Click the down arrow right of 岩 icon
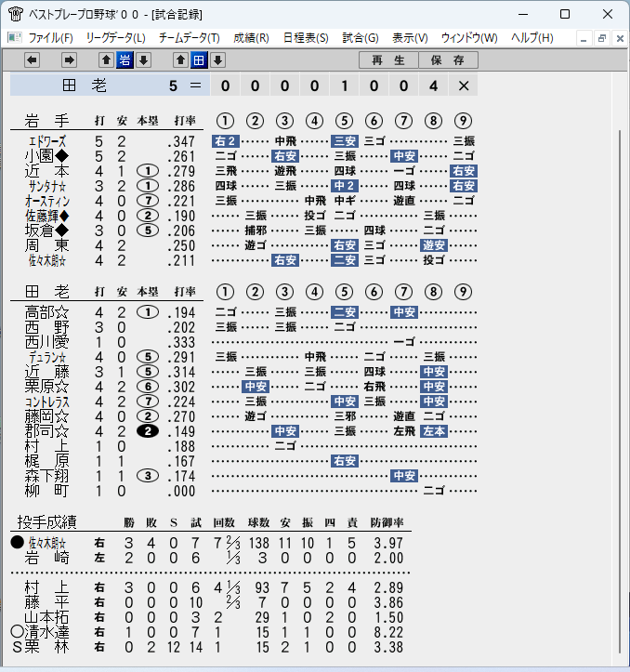630x672 pixels. pos(144,60)
